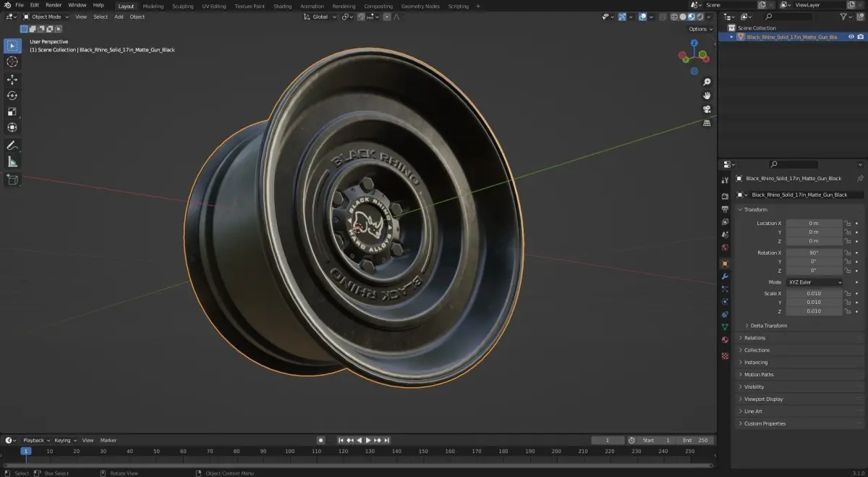Toggle X-ray mode button
The height and width of the screenshot is (477, 868).
coord(663,17)
